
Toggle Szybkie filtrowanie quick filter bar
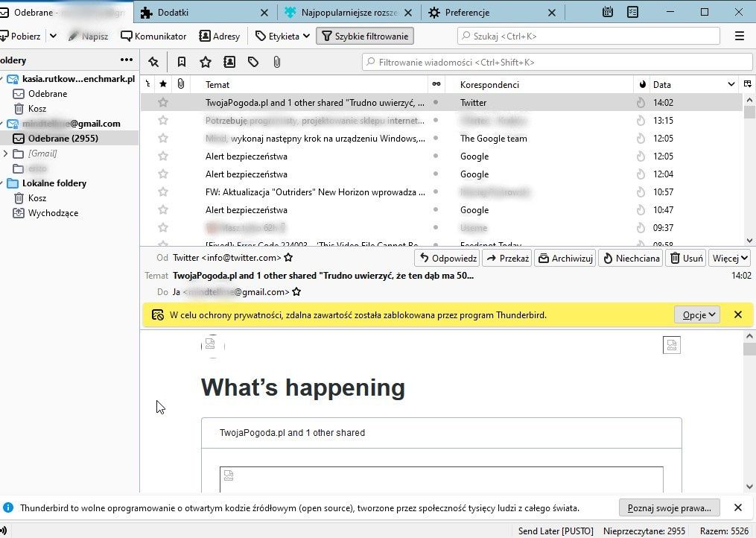(365, 37)
